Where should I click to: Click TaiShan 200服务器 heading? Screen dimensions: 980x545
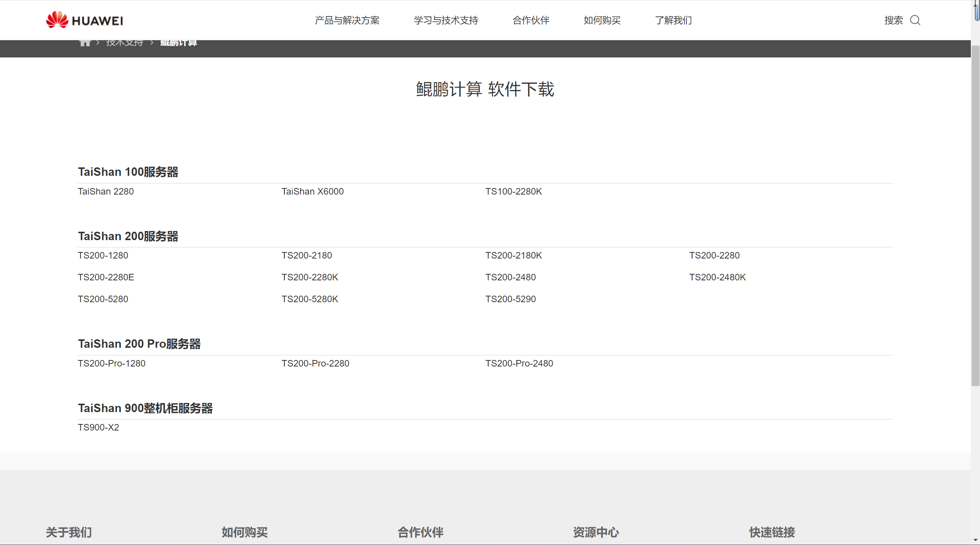(128, 236)
